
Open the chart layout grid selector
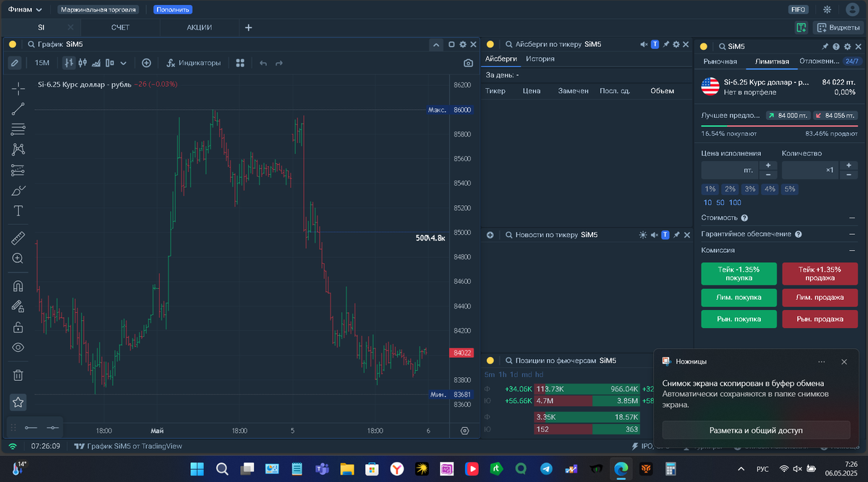coord(240,63)
